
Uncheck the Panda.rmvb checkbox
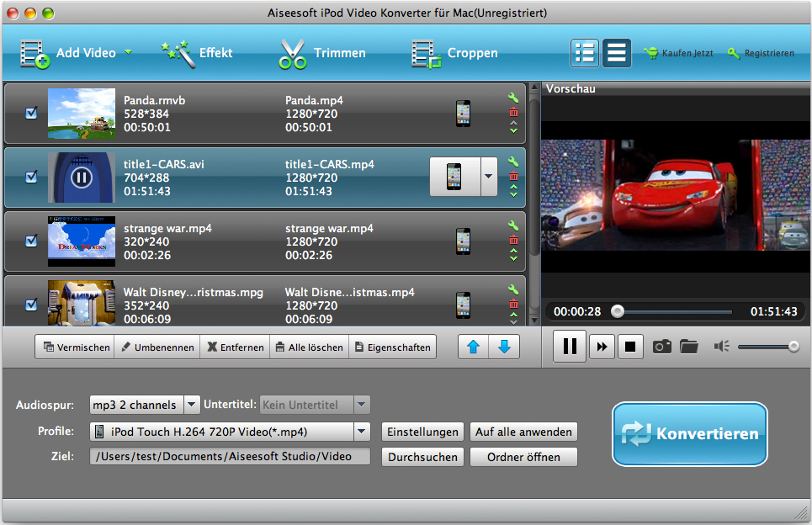pos(32,113)
